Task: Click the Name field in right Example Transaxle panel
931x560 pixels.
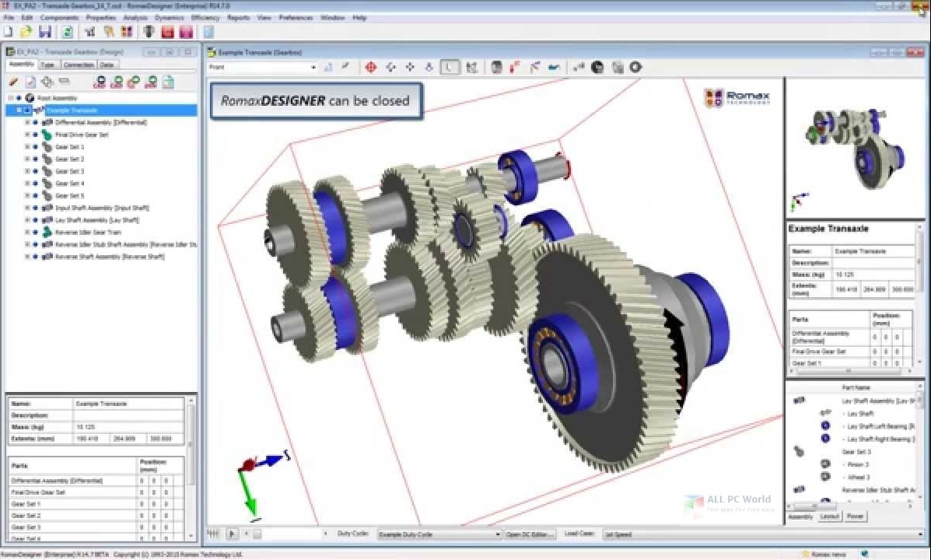Action: [x=873, y=251]
